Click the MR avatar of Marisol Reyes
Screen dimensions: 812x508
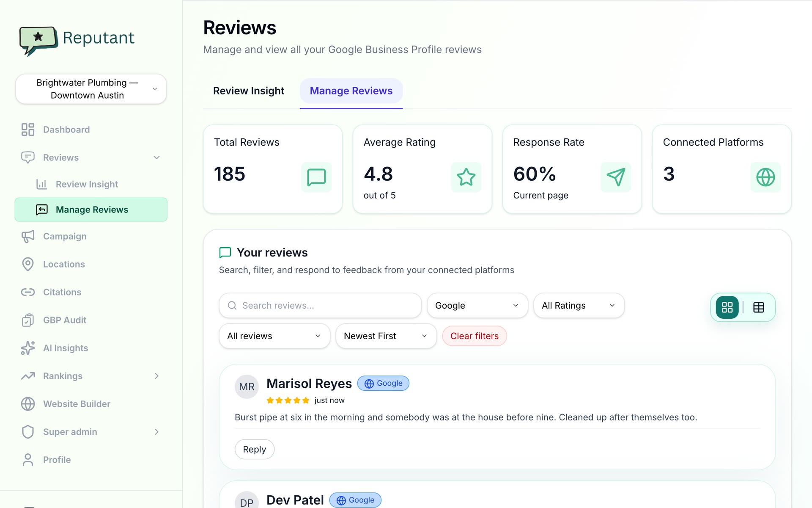247,387
